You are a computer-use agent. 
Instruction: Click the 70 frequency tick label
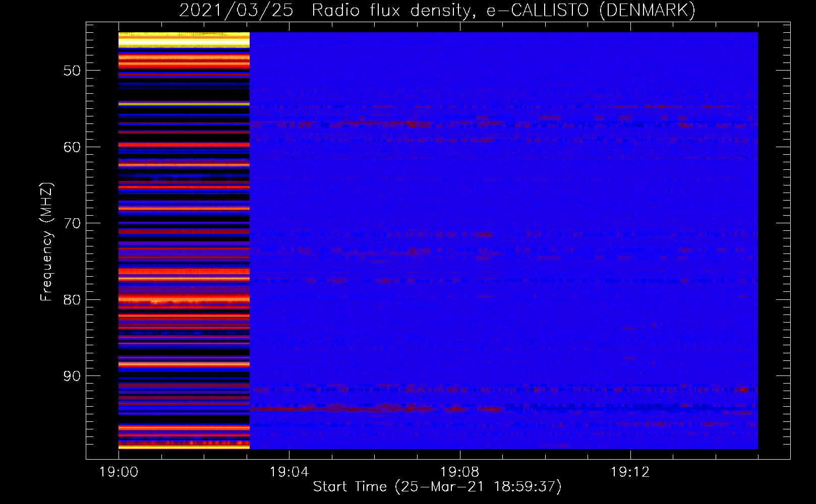tap(72, 223)
